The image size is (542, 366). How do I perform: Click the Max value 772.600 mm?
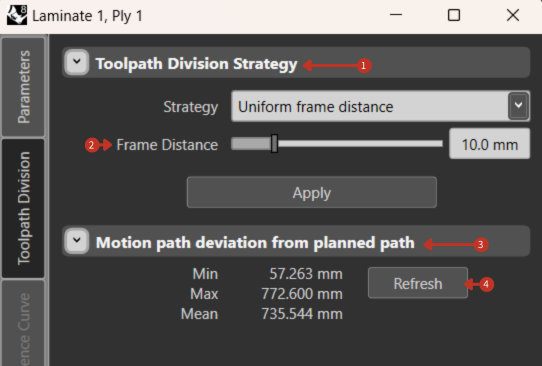302,294
